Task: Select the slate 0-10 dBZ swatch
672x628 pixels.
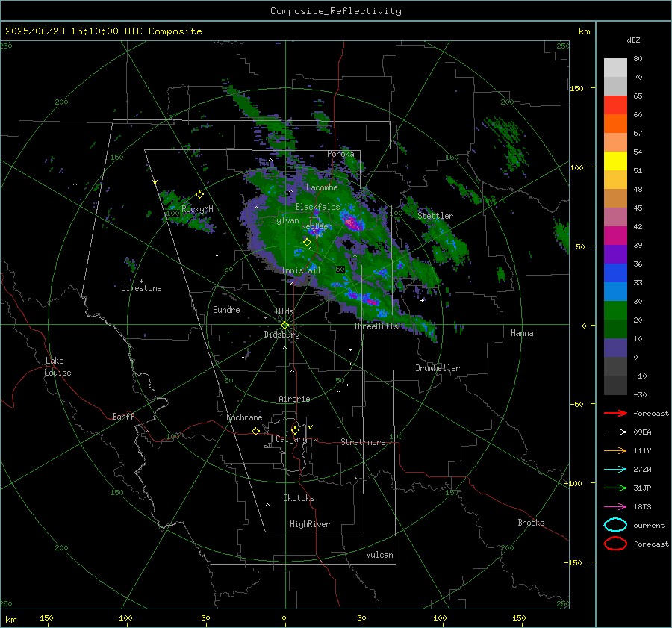Action: coord(615,348)
